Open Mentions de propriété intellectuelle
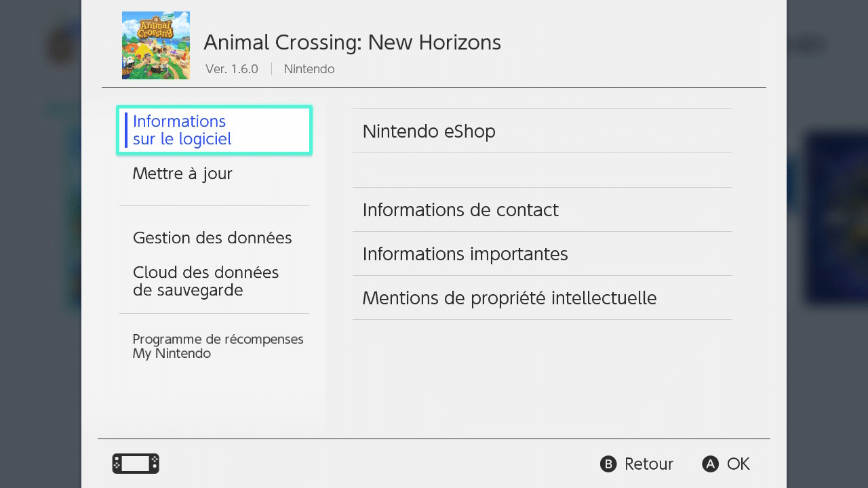This screenshot has height=488, width=868. [542, 298]
